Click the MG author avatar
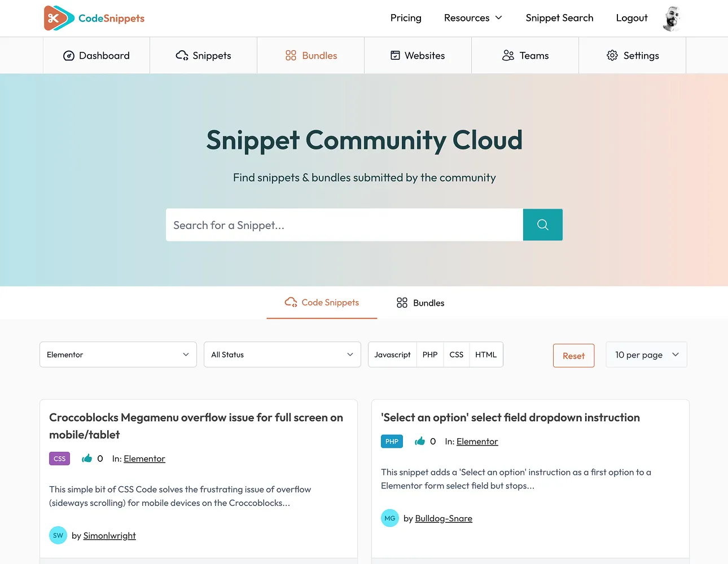The height and width of the screenshot is (564, 728). [390, 518]
